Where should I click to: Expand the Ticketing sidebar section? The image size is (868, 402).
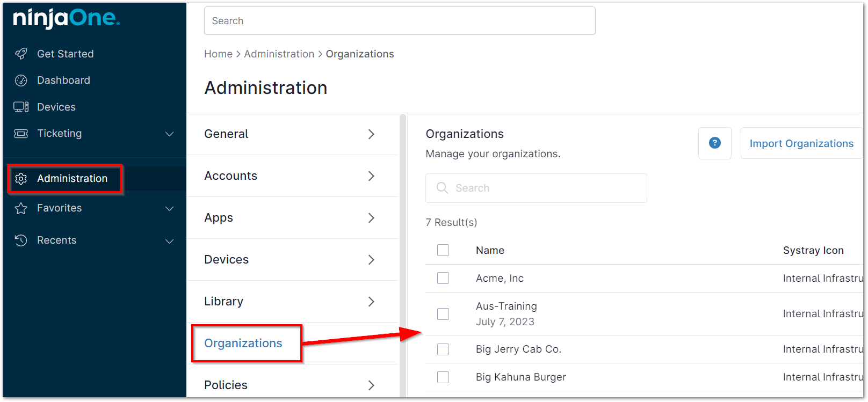tap(169, 133)
